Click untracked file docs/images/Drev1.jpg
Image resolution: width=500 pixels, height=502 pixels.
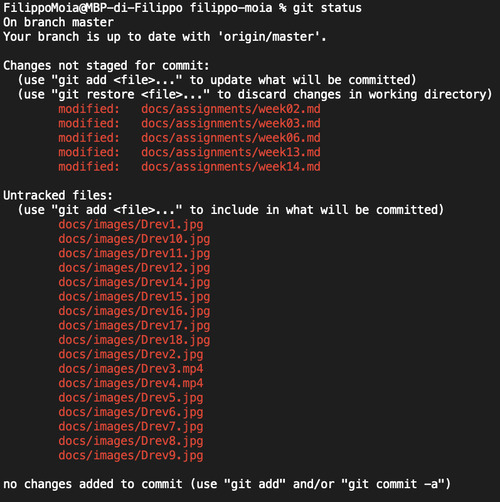pos(131,225)
